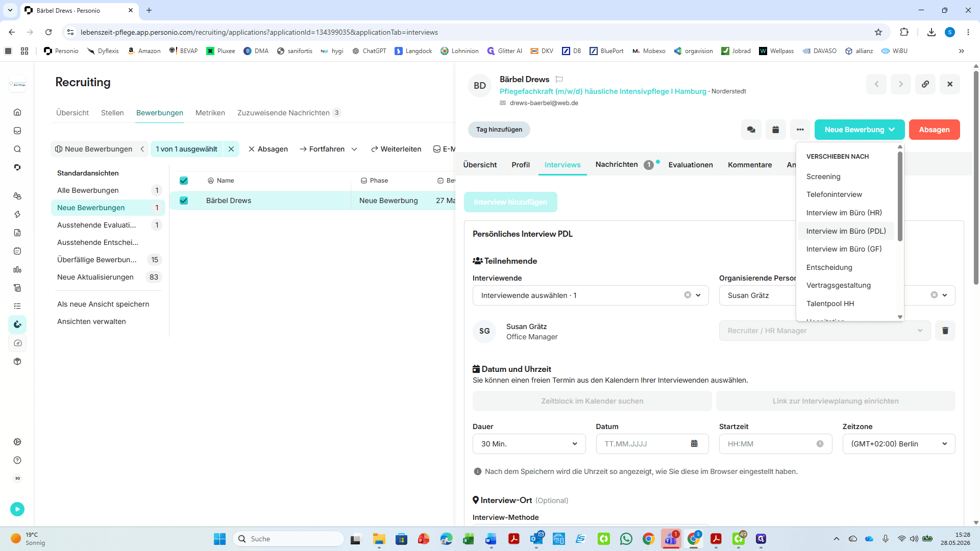Open the Zeitzone Berlin dropdown

click(x=899, y=444)
